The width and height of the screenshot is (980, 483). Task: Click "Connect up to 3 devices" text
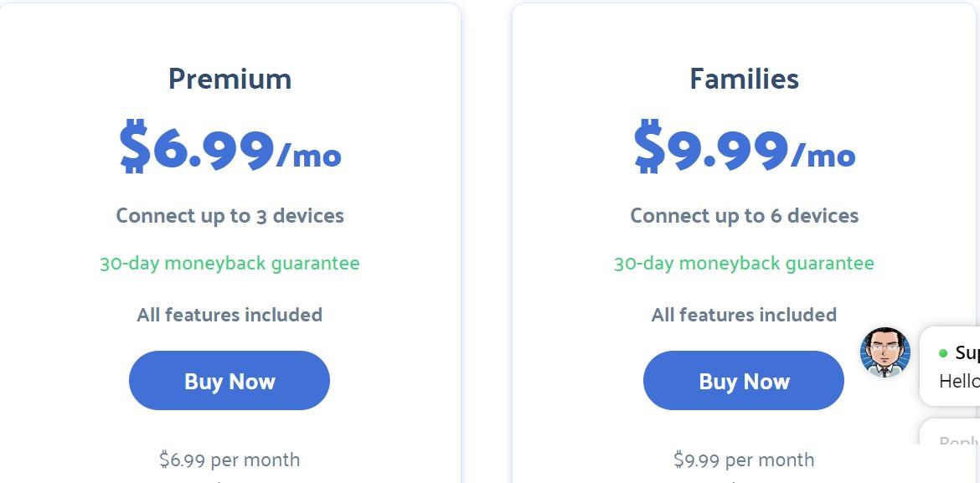[x=230, y=216]
